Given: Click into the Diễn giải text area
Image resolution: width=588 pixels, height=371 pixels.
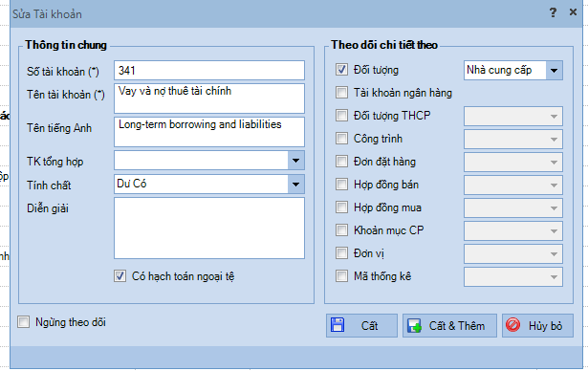Looking at the screenshot, I should [x=209, y=229].
